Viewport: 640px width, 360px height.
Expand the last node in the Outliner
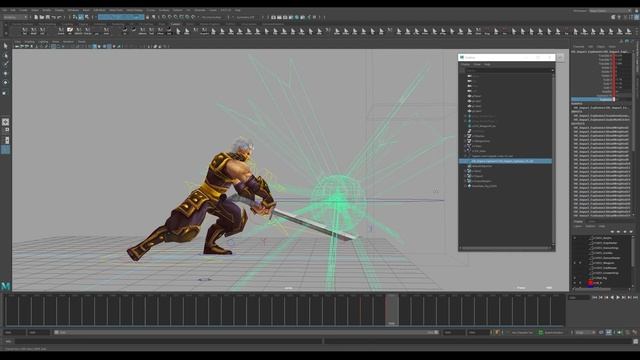tap(465, 186)
